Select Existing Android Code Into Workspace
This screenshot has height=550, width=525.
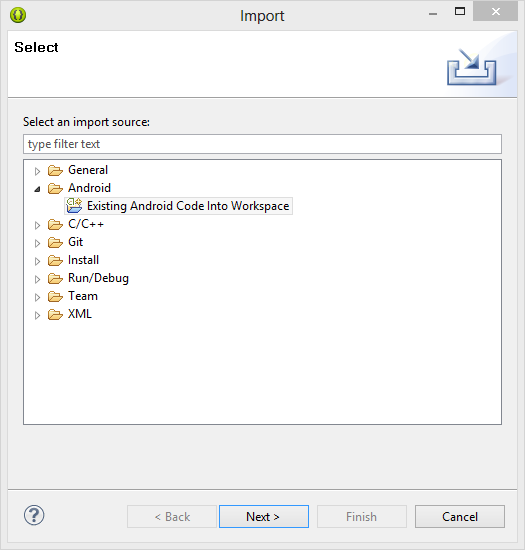click(188, 206)
